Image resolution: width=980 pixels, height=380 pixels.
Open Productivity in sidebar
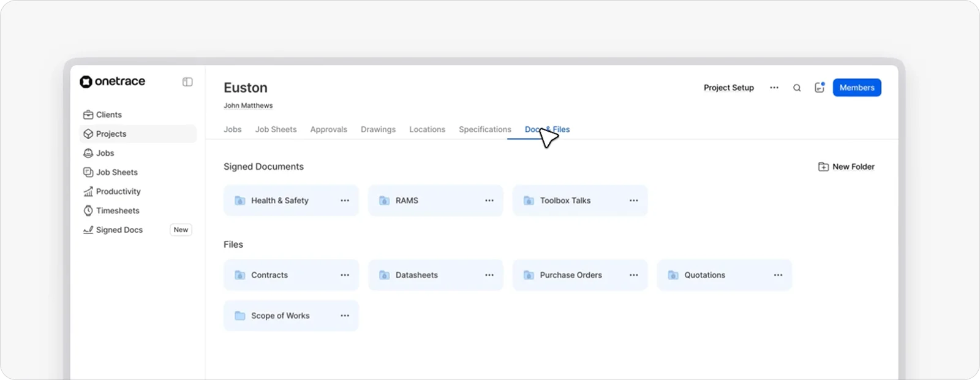point(138,191)
